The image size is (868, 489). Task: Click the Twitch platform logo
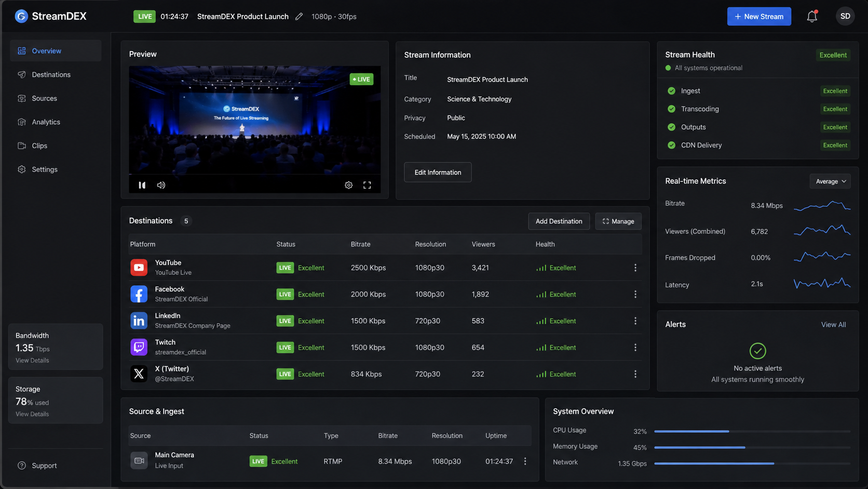point(139,347)
